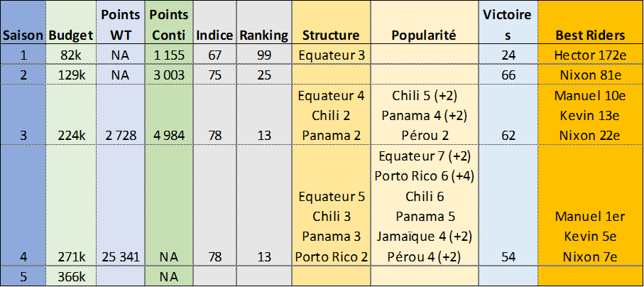Screen dimensions: 644x287
Task: Click the Popularité header cell
Action: click(x=425, y=35)
